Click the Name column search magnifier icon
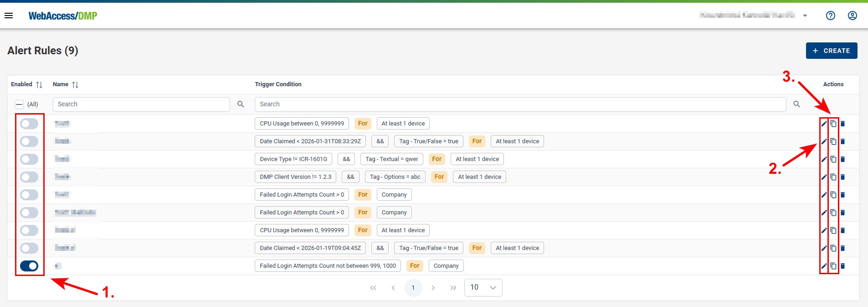The width and height of the screenshot is (868, 307). (241, 104)
